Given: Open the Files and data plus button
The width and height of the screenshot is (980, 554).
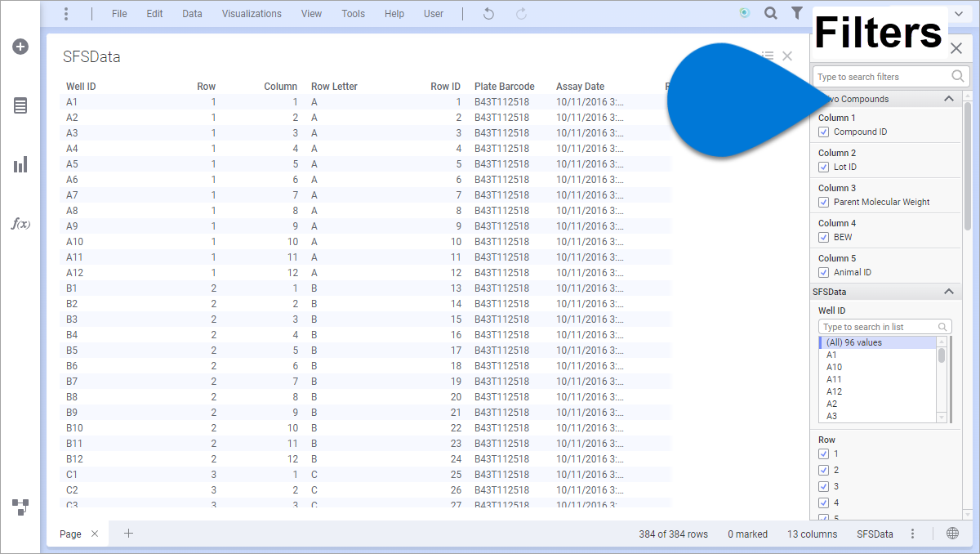Looking at the screenshot, I should (20, 47).
